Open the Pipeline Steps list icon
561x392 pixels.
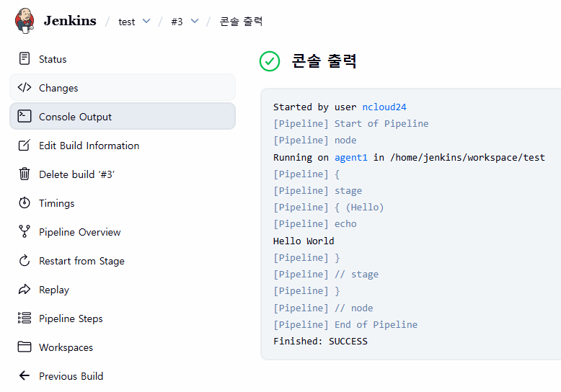click(x=25, y=318)
